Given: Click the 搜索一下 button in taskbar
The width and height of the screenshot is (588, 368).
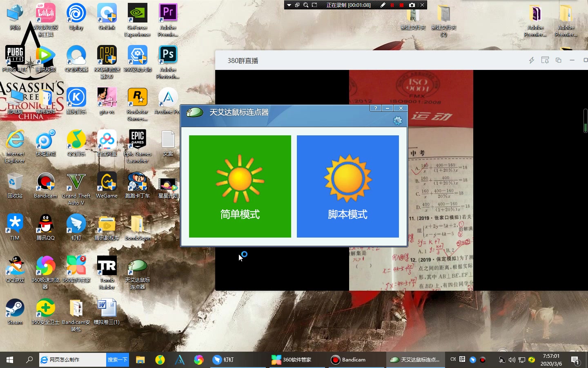Looking at the screenshot, I should (118, 360).
